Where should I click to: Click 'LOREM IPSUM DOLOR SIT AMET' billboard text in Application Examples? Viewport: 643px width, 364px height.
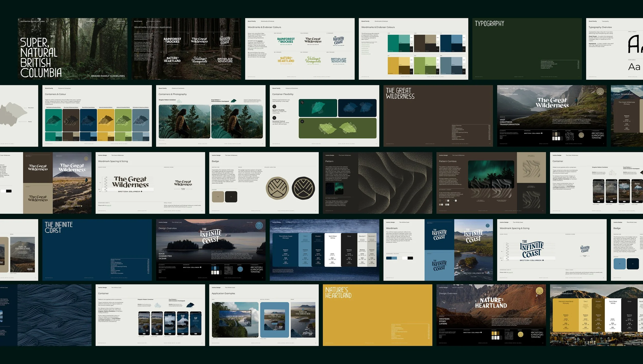[235, 317]
